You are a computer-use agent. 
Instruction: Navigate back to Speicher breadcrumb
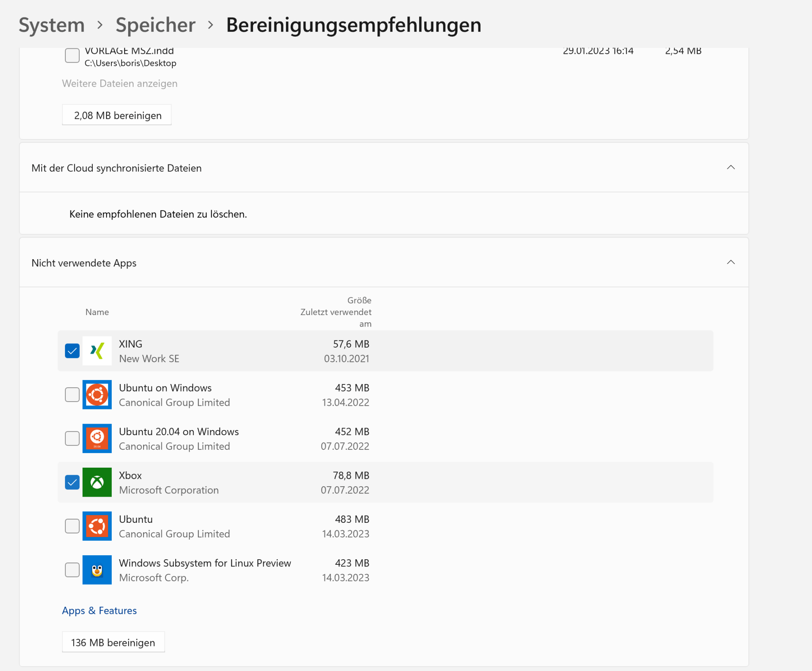pyautogui.click(x=155, y=25)
